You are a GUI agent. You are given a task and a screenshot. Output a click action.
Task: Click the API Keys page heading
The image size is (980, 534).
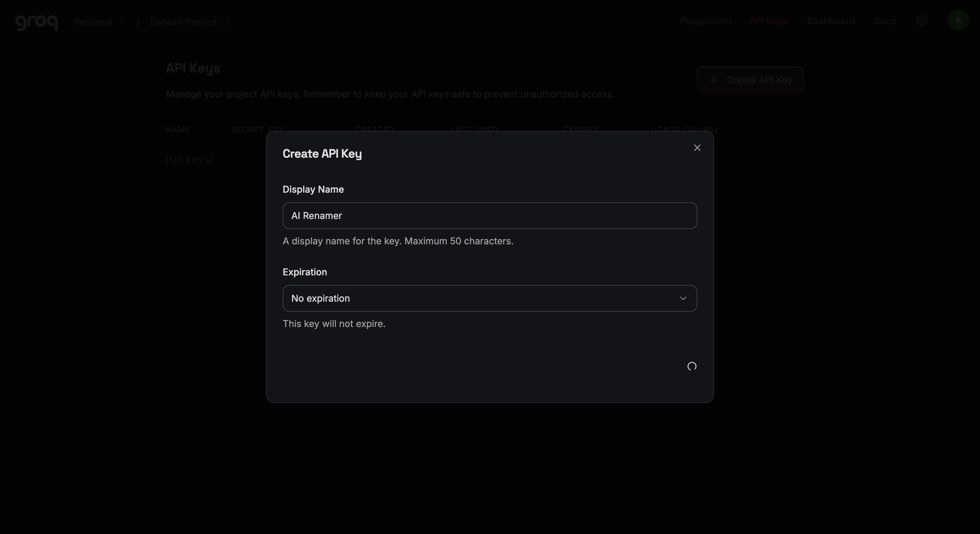click(x=193, y=68)
